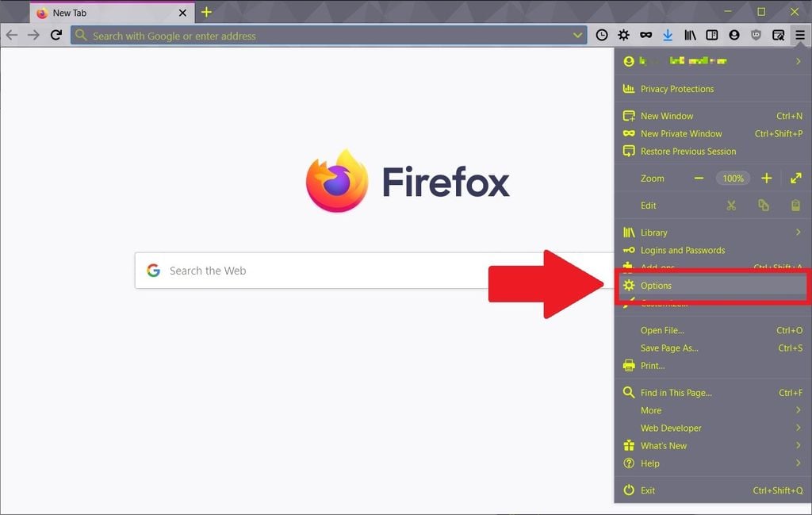Viewport: 812px width, 515px height.
Task: Open Options from the menu
Action: coord(713,286)
